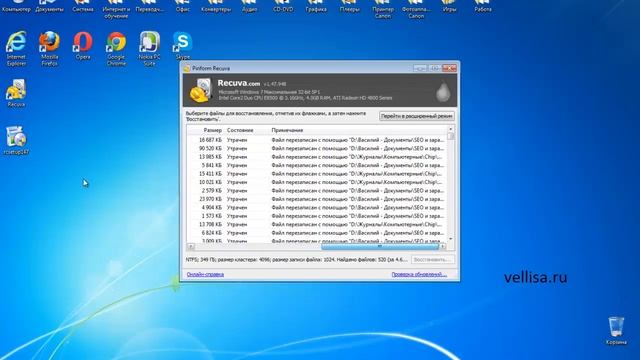Click the horizontal scrollbar's right arrow

(443, 247)
